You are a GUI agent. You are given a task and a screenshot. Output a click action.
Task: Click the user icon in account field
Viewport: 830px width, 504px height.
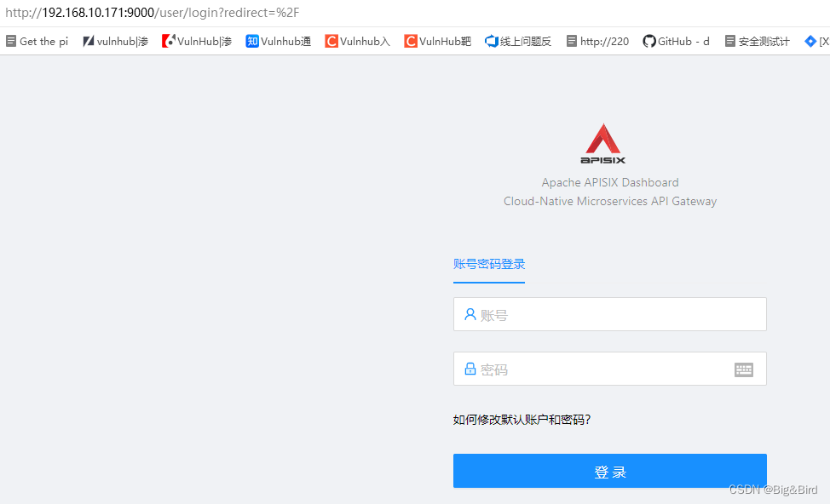coord(470,315)
